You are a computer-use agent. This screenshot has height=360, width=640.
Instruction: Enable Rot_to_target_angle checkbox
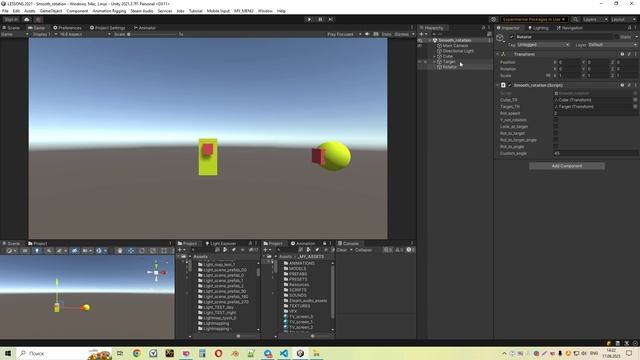(x=556, y=140)
